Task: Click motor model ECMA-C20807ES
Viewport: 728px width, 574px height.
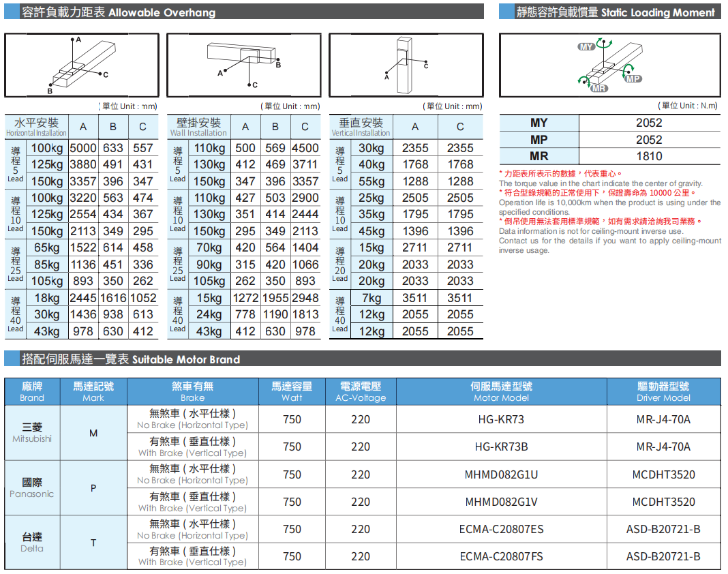Action: tap(501, 529)
